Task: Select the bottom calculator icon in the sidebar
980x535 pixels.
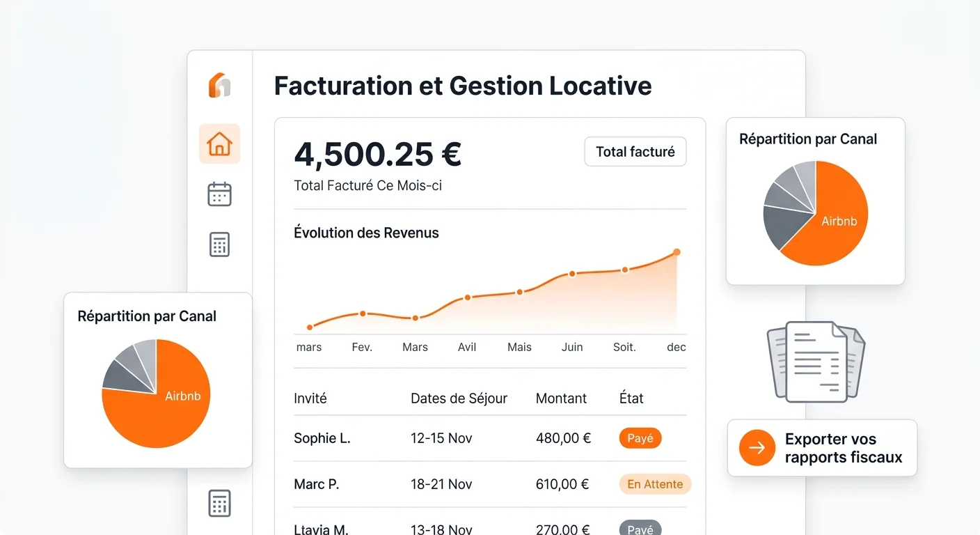Action: 219,503
